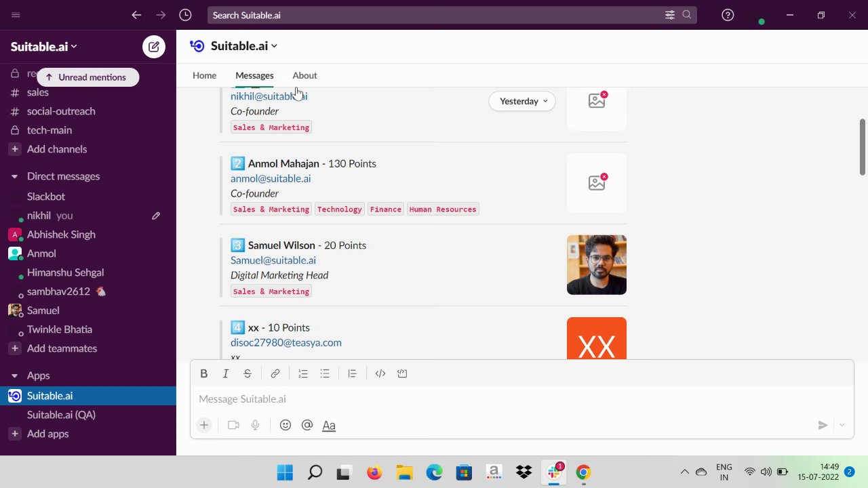Open the hamburger menu at top left
The width and height of the screenshot is (868, 488).
point(16,15)
